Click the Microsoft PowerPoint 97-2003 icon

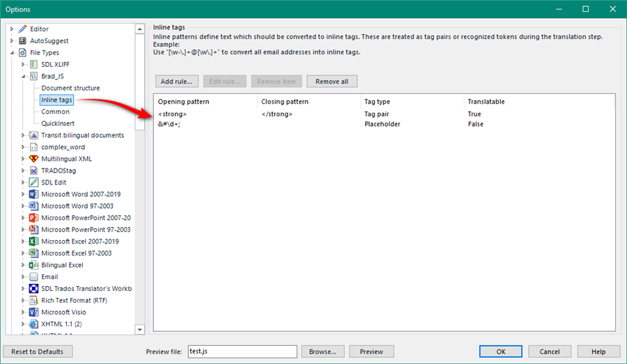[34, 230]
